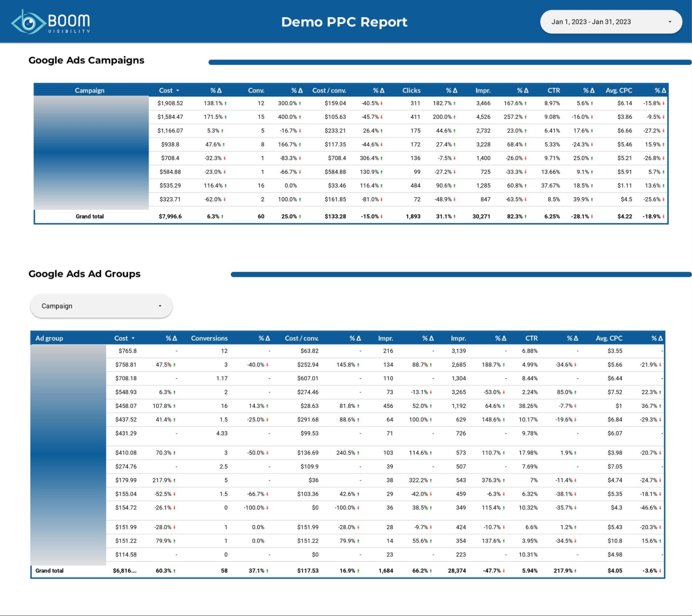Select the $938.8 cost cell
Screen dimensions: 692x616
170,144
